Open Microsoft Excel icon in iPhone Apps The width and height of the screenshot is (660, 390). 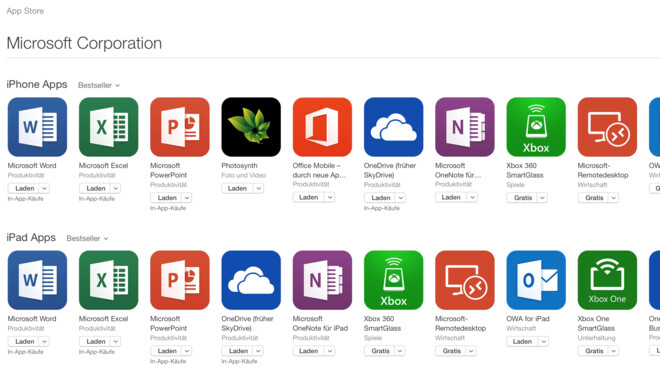[109, 127]
